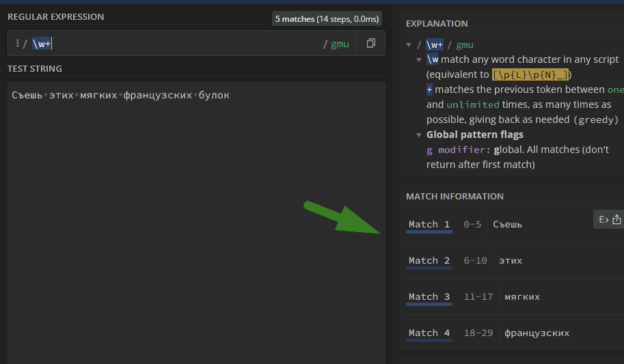Copy the regular expression to clipboard
This screenshot has height=364, width=624.
click(371, 44)
